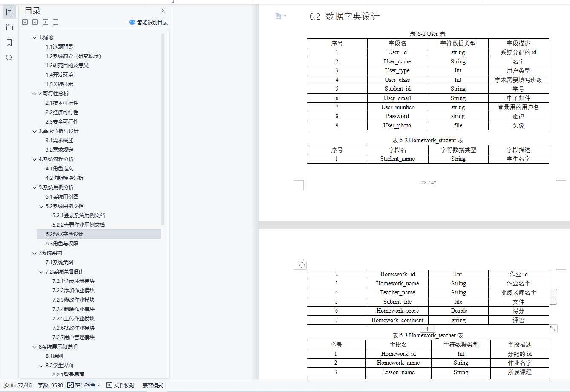This screenshot has height=392, width=570.
Task: Open the bookmarks pane icon
Action: coord(9,43)
